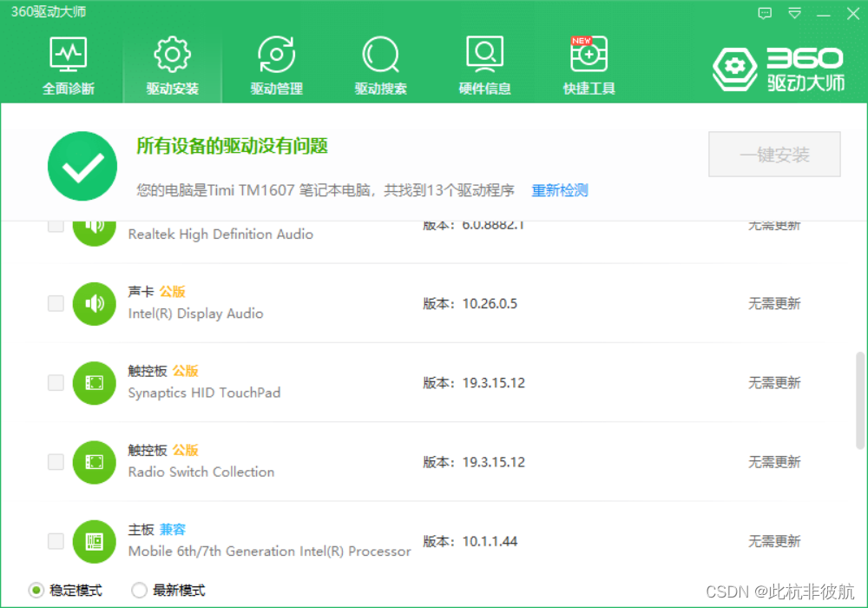Click 无需更新 for Radio Switch Collection

click(774, 462)
